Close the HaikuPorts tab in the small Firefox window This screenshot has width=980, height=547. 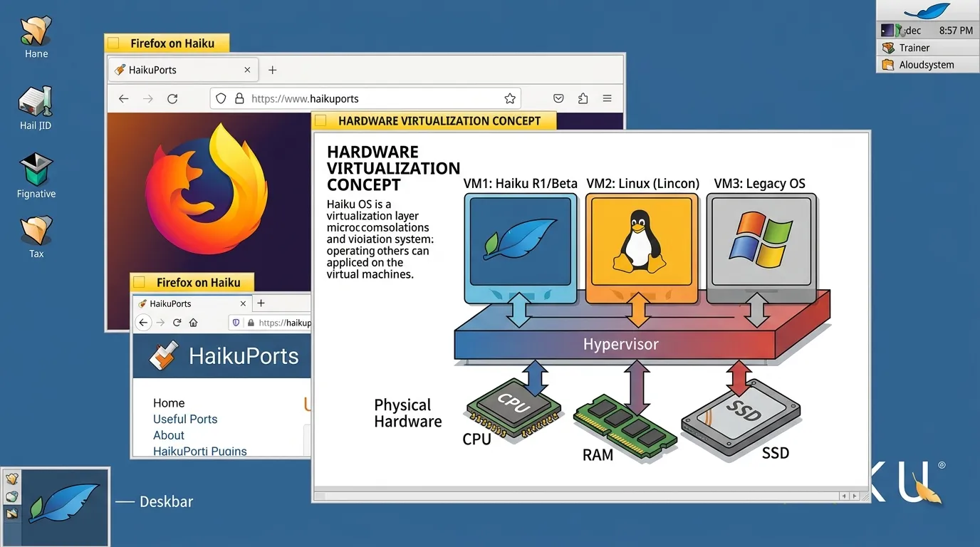(x=243, y=303)
